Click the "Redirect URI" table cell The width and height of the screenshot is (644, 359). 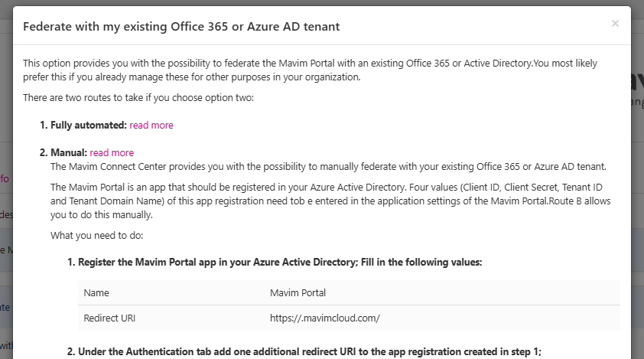click(x=109, y=318)
